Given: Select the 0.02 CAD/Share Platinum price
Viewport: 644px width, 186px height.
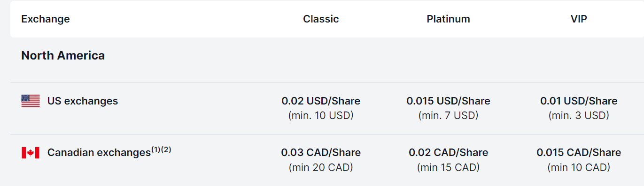Looking at the screenshot, I should tap(448, 153).
